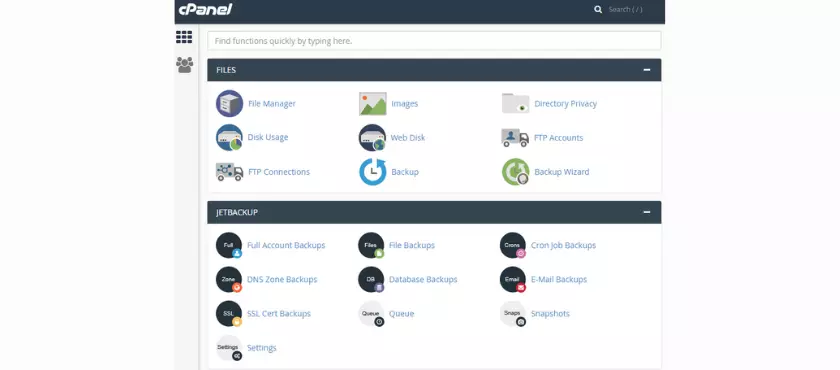Viewport: 840px width, 370px height.
Task: Click the grid home icon in sidebar
Action: 184,37
